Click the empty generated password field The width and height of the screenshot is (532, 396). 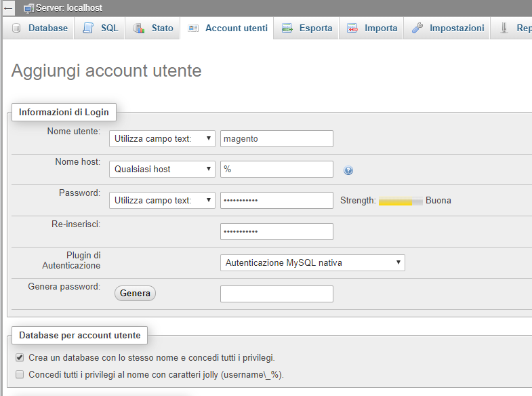[277, 294]
